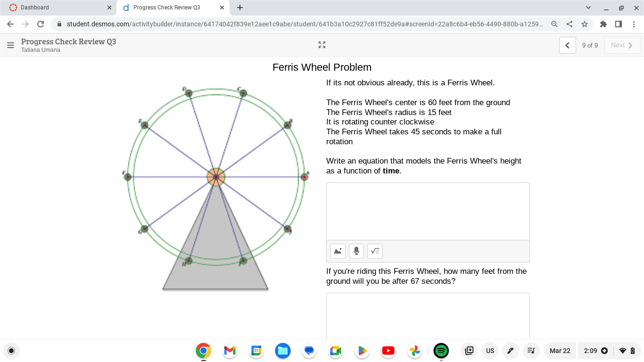This screenshot has width=644, height=362.
Task: Open Google Meet from the shelf
Action: point(336,351)
